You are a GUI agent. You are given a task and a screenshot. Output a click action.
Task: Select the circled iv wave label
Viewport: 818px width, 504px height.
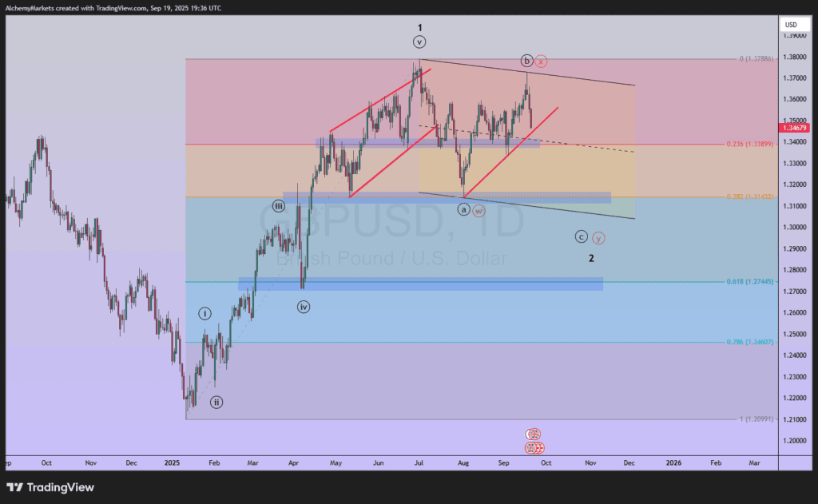[x=304, y=307]
